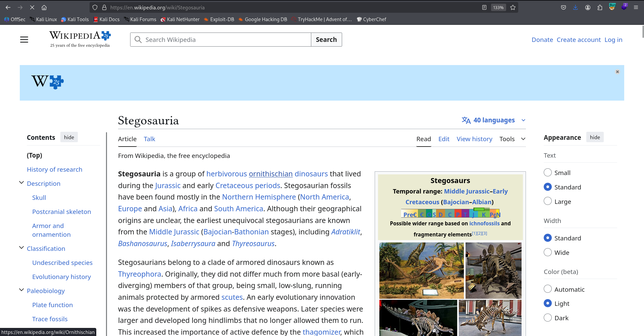Screen dimensions: 644x336
Task: Select the Small text size option
Action: pos(548,173)
